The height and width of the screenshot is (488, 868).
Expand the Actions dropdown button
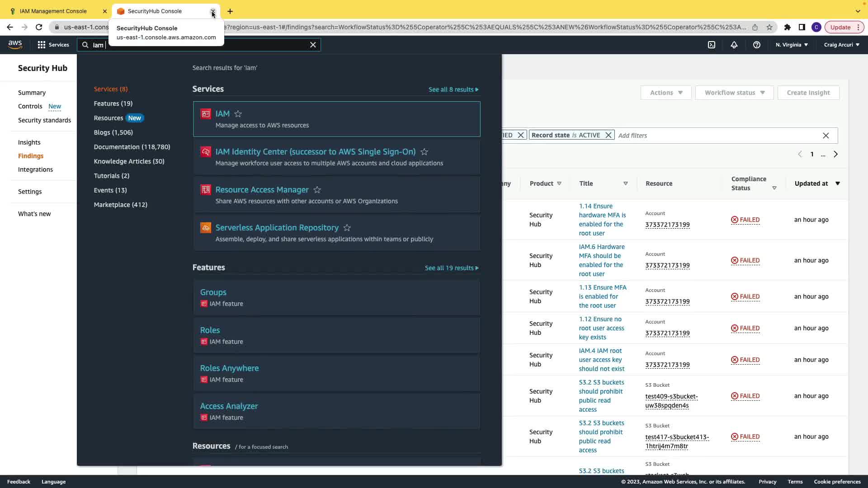click(666, 93)
